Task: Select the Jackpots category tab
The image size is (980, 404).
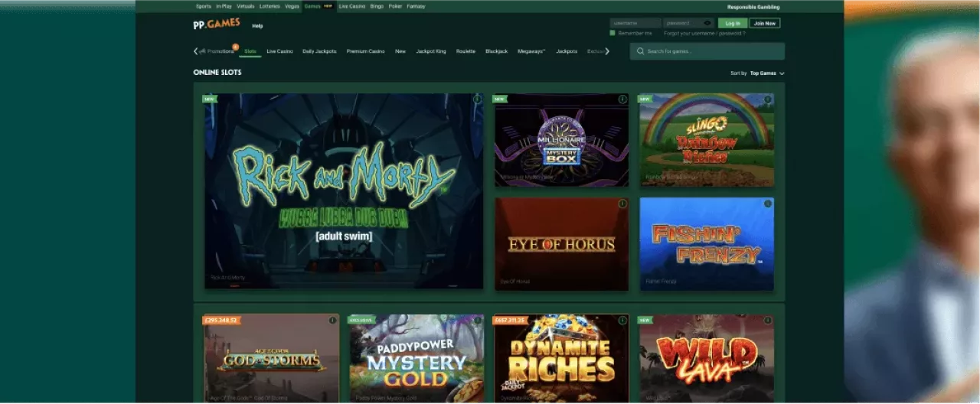Action: (567, 51)
